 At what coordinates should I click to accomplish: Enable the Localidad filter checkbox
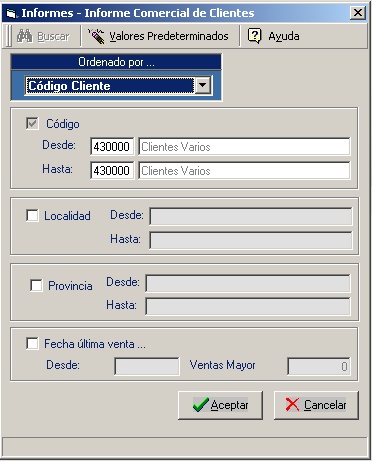pos(32,215)
